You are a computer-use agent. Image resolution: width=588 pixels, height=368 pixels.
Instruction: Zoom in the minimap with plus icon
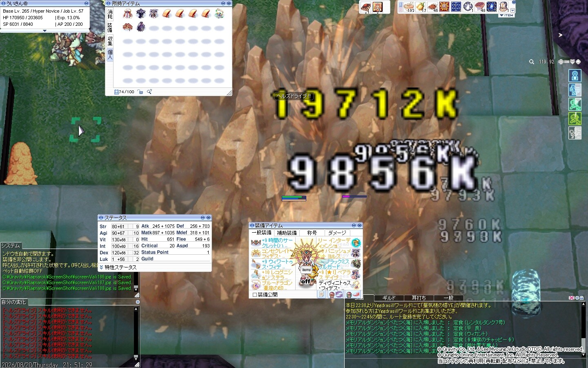(561, 62)
